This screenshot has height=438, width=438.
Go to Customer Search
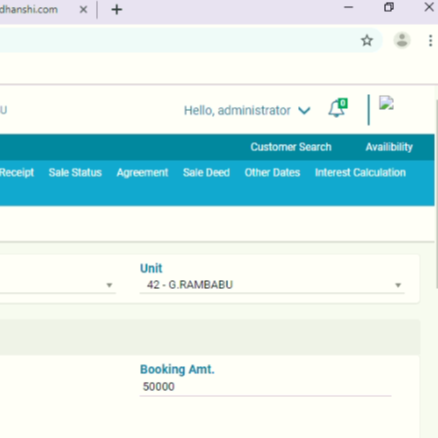pyautogui.click(x=291, y=147)
